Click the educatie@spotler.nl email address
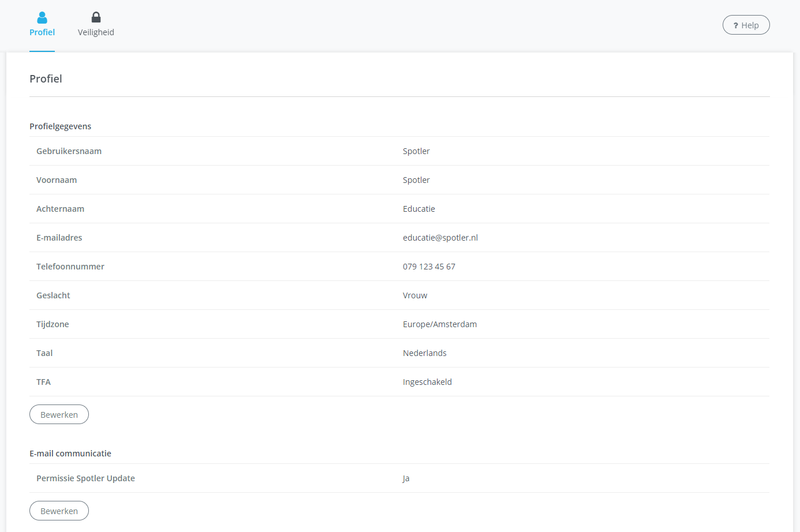Screen dimensions: 800x532 point(440,238)
